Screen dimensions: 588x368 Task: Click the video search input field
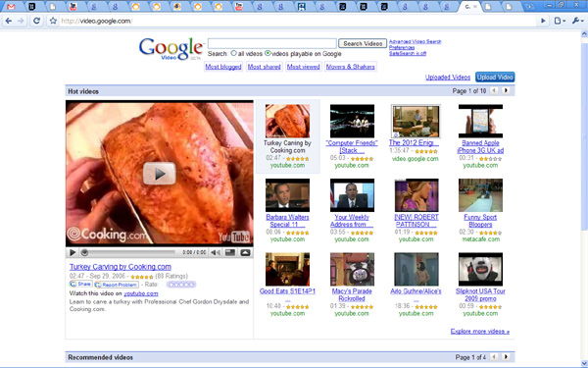click(x=272, y=43)
